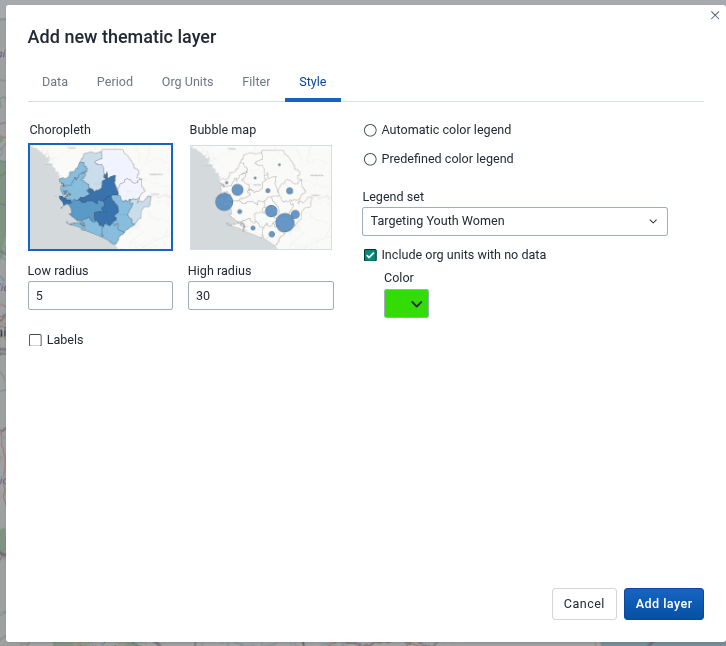Click the arrow on the green color picker

pos(418,304)
